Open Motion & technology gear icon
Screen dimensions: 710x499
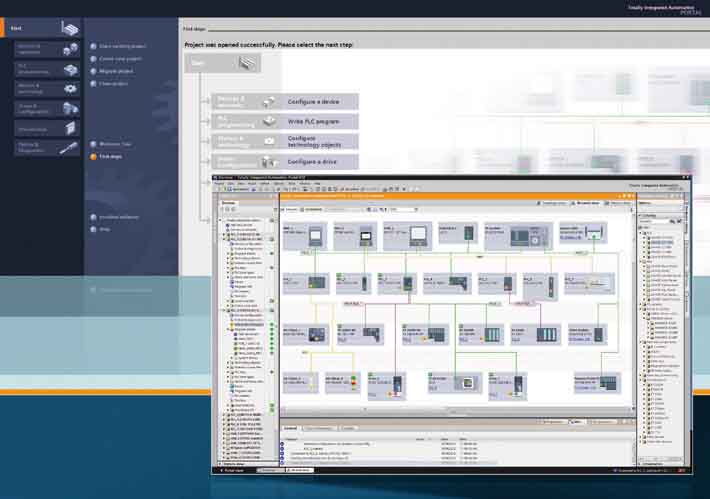[x=70, y=89]
